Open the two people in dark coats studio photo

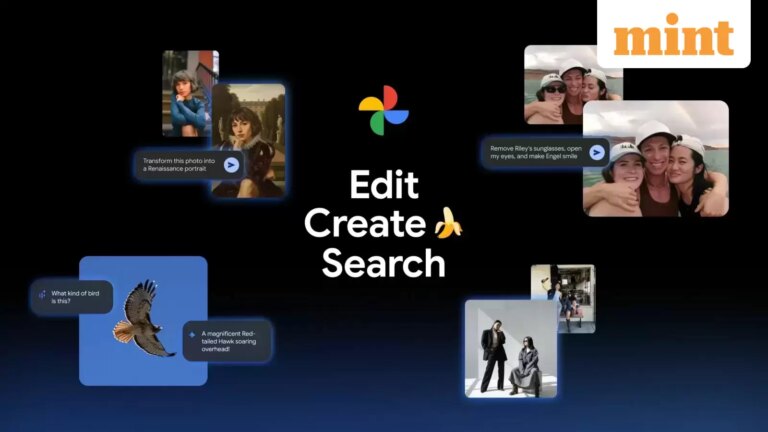pyautogui.click(x=511, y=349)
